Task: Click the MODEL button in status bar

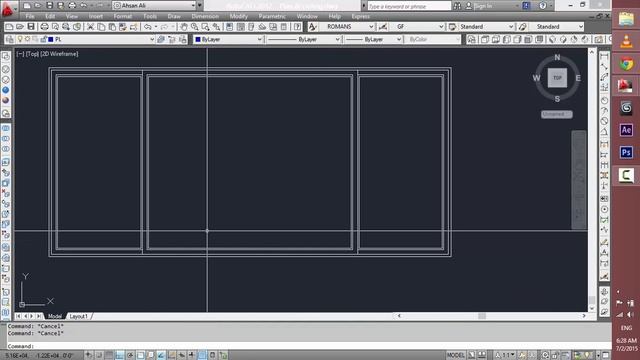Action: click(x=456, y=355)
